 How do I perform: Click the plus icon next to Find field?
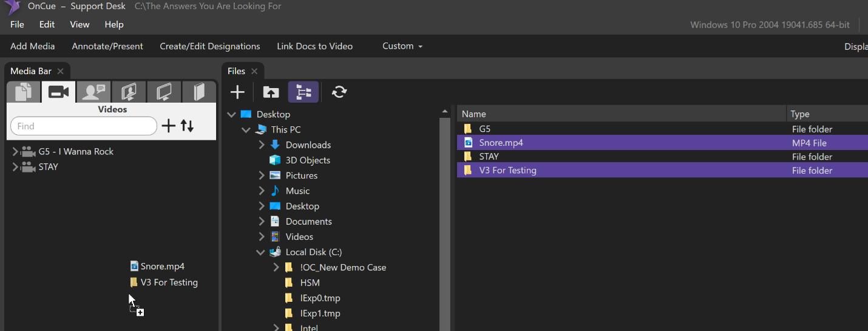tap(168, 126)
